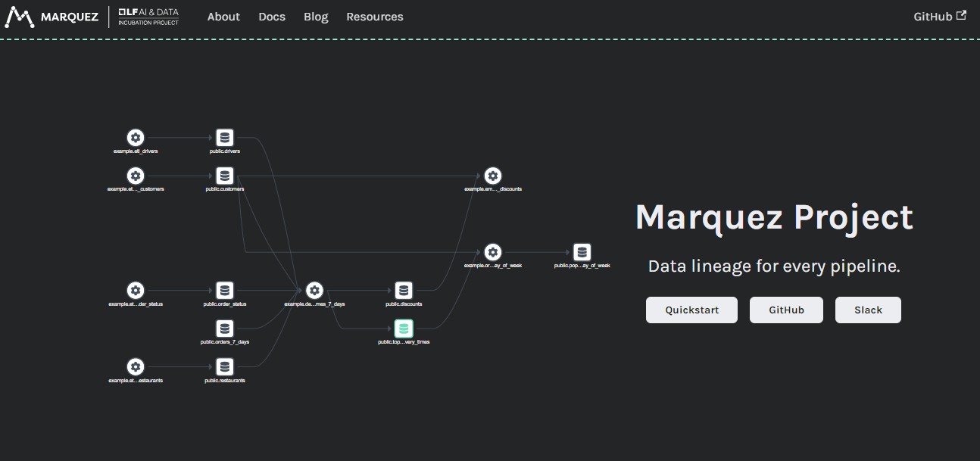Open the example.or...ay_of_week job gear node
Image resolution: width=980 pixels, height=461 pixels.
(493, 252)
